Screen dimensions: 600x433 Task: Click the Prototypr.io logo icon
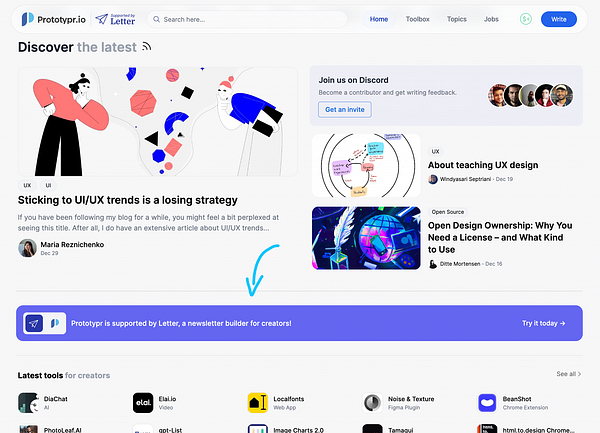[28, 19]
